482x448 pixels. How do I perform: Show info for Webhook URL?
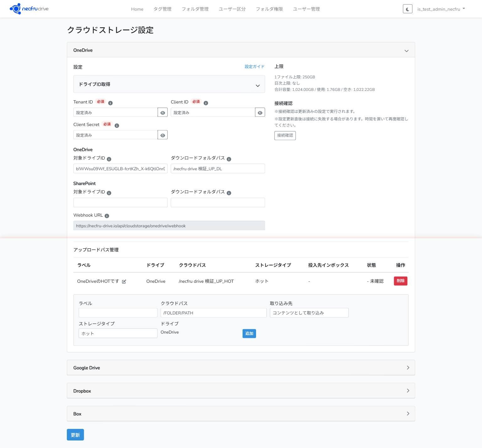pos(107,216)
